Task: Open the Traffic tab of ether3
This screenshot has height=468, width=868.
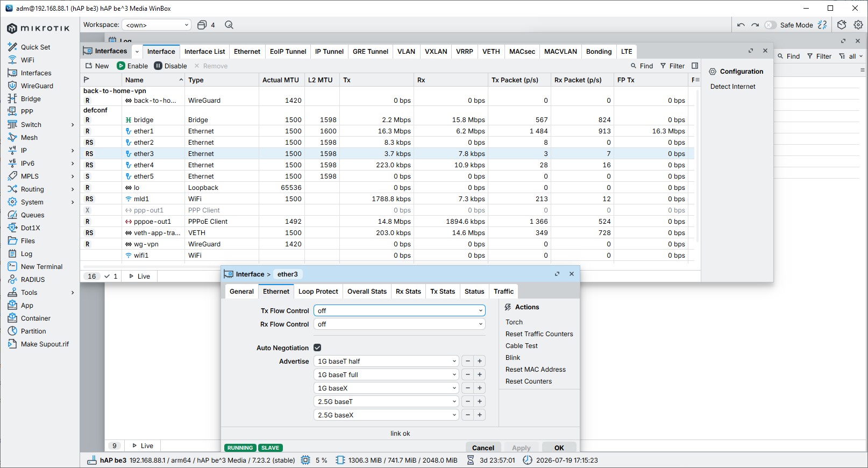Action: (x=503, y=291)
